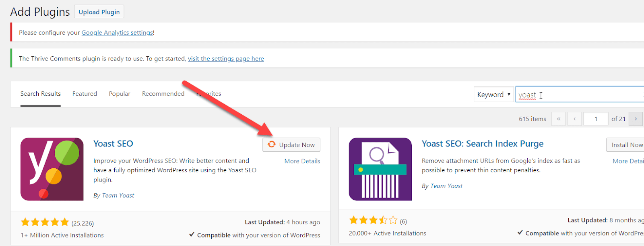Click the 615 items count text

click(x=533, y=119)
